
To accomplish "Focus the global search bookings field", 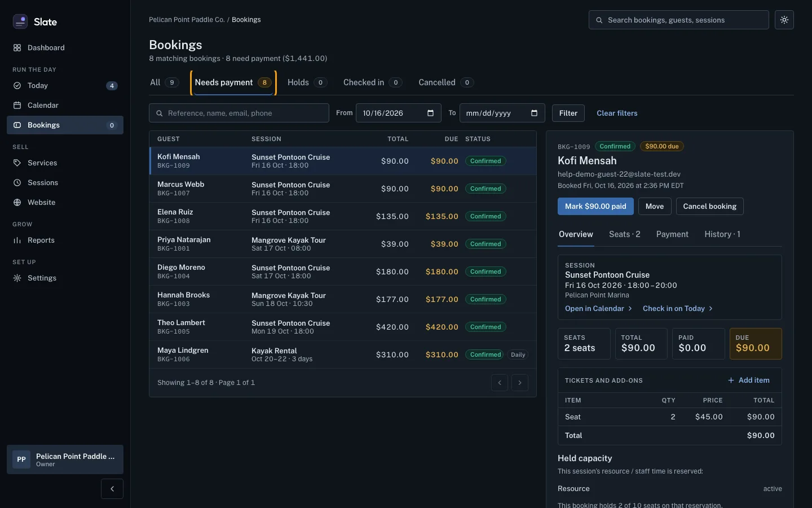I will coord(679,20).
